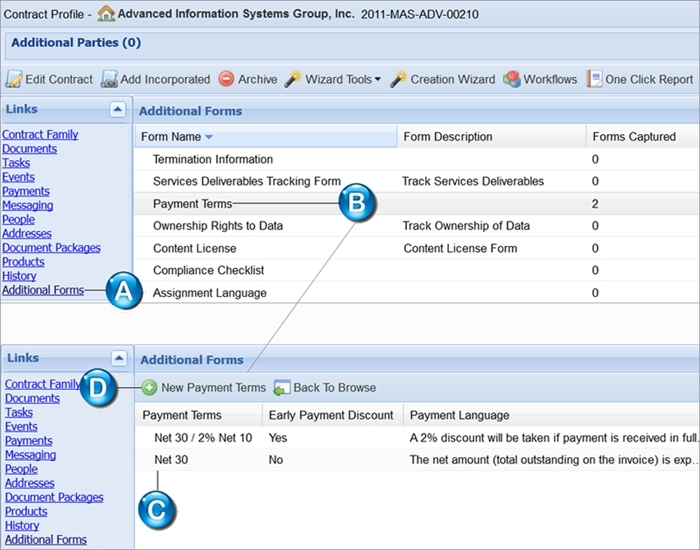Click the green plus New Payment Terms icon

tap(149, 388)
